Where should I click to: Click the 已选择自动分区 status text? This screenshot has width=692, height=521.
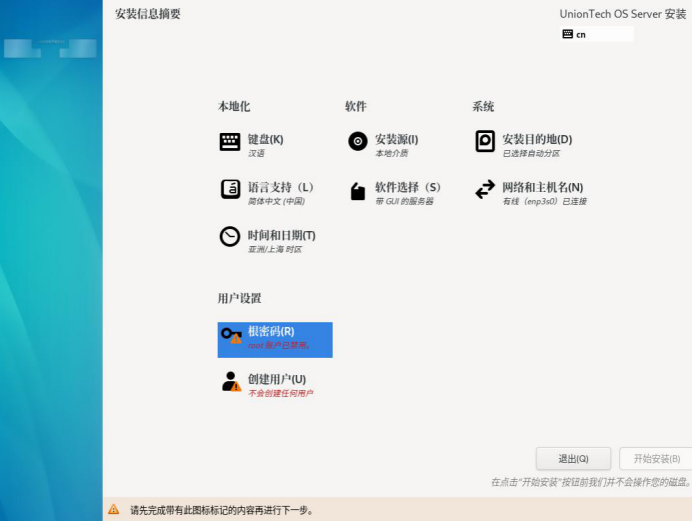[531, 153]
